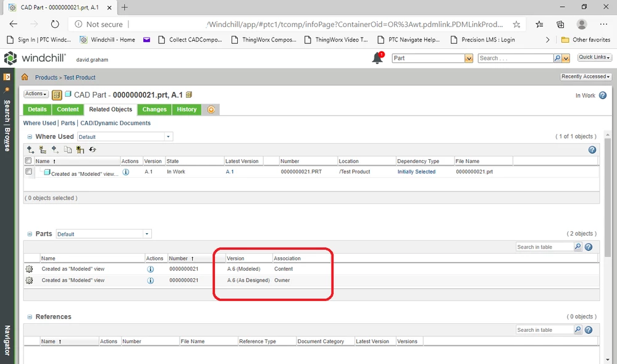Screen dimensions: 617x364
Task: Open the A.1 latest version link
Action: [x=230, y=172]
